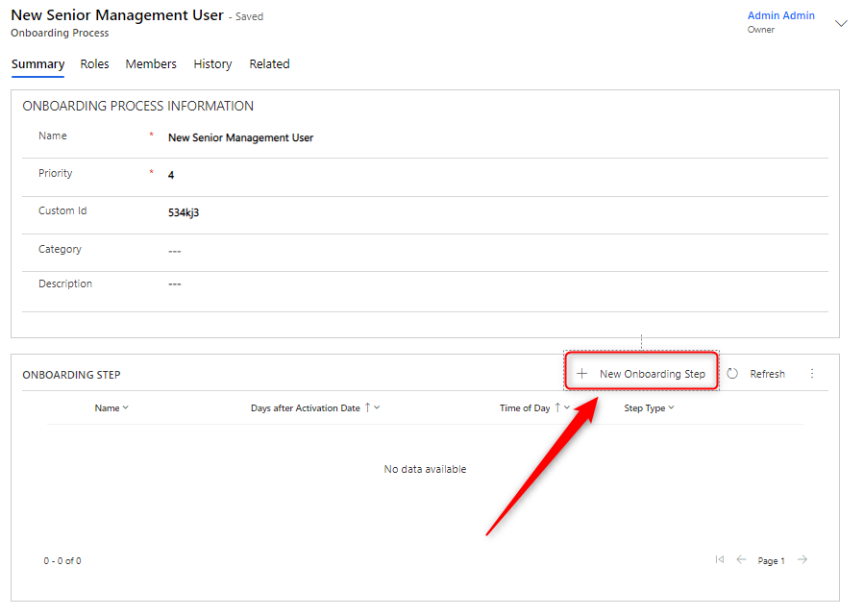Screen dimensions: 864x616
Task: Open the Related tab
Action: 269,64
